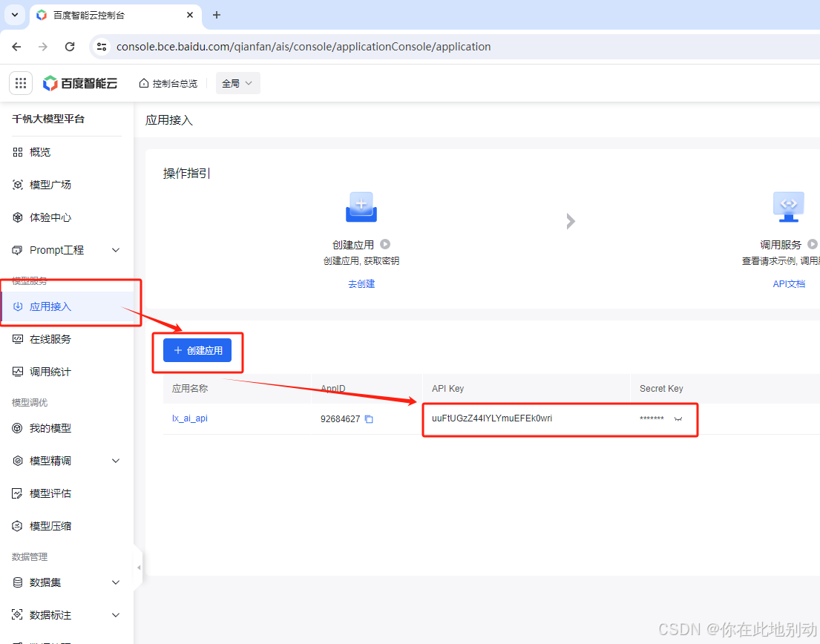The height and width of the screenshot is (644, 820).
Task: Open the apps grid launcher icon
Action: coord(21,83)
